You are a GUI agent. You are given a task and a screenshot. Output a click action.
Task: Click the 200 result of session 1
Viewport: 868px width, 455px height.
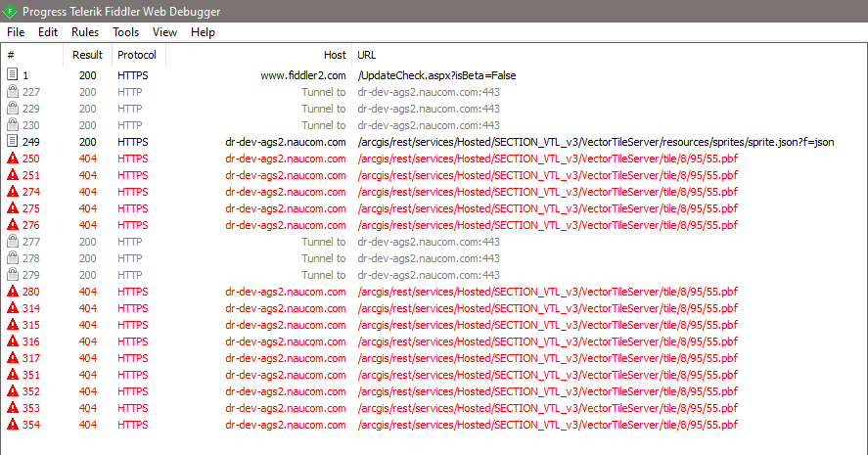(87, 75)
